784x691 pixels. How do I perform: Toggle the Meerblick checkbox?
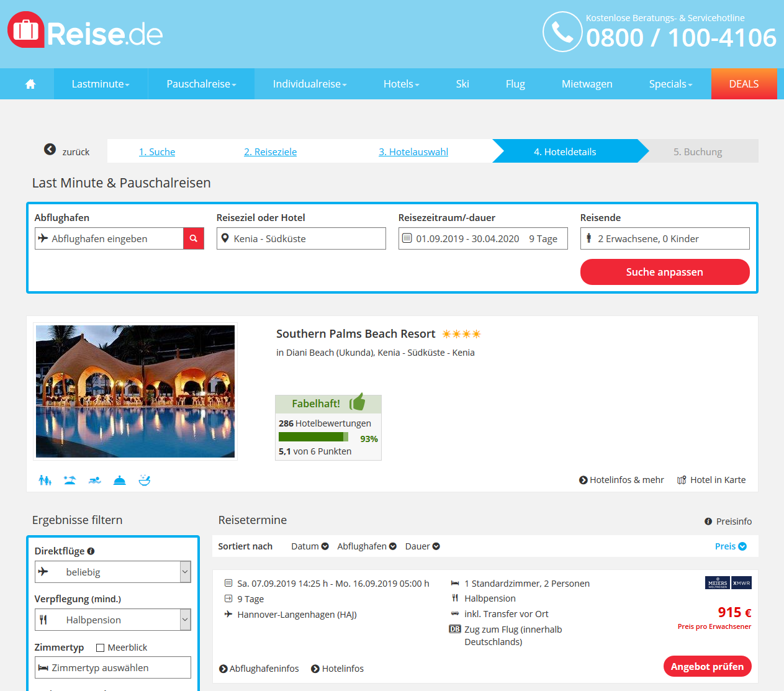100,648
